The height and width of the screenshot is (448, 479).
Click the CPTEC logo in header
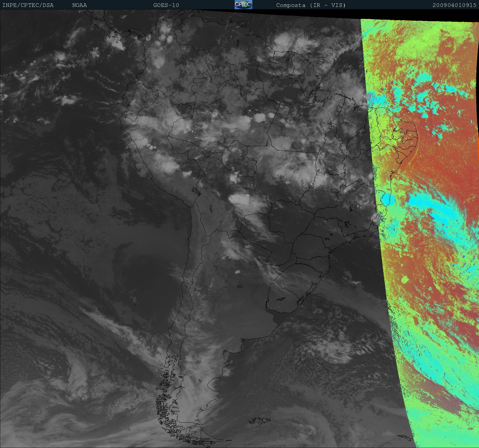coord(243,5)
